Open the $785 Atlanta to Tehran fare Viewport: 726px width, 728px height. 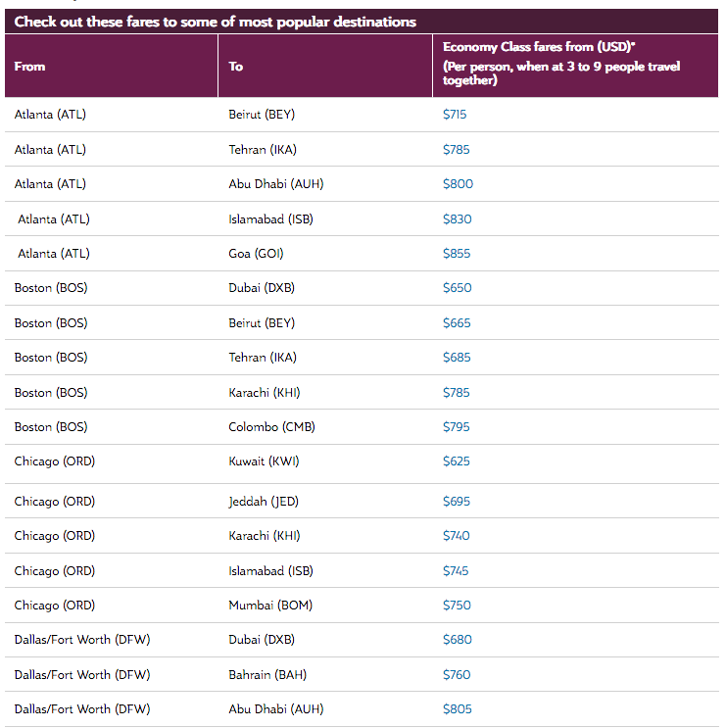click(x=456, y=150)
